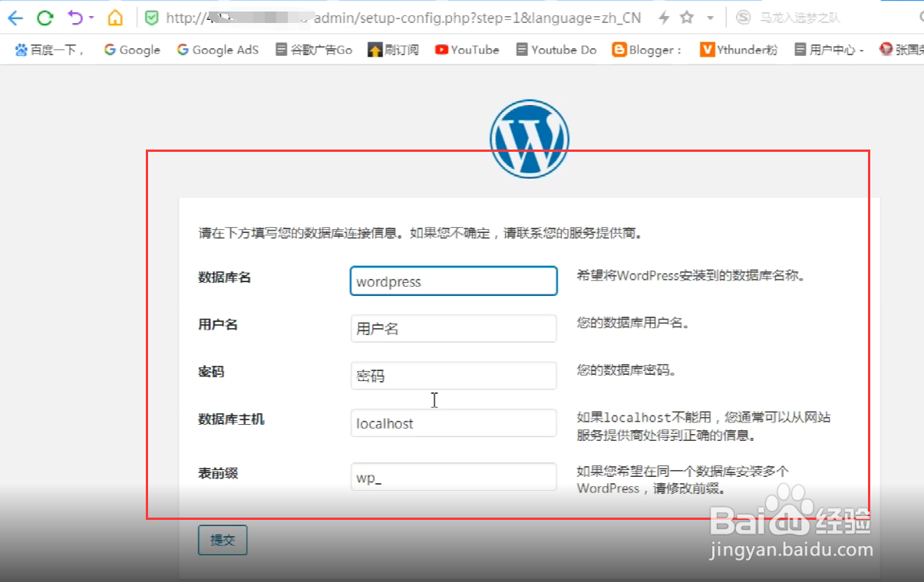Click the 密码 label
Screen dimensions: 924x582
click(x=211, y=372)
